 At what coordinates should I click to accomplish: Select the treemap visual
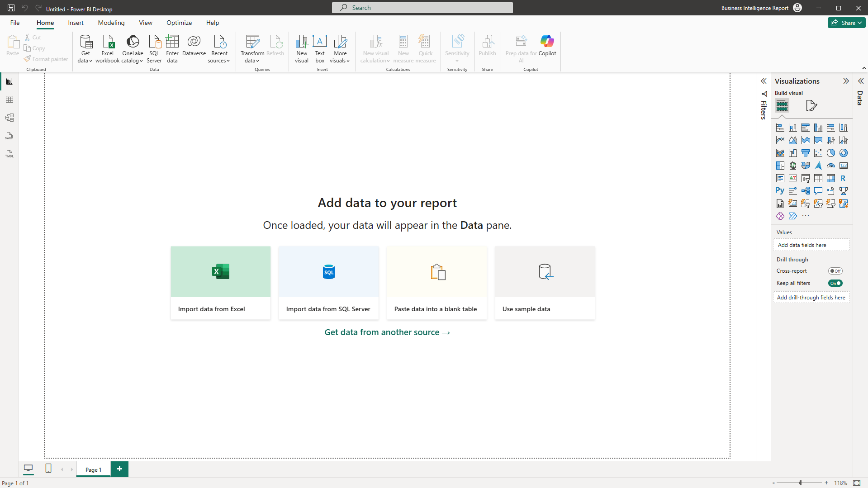(780, 166)
